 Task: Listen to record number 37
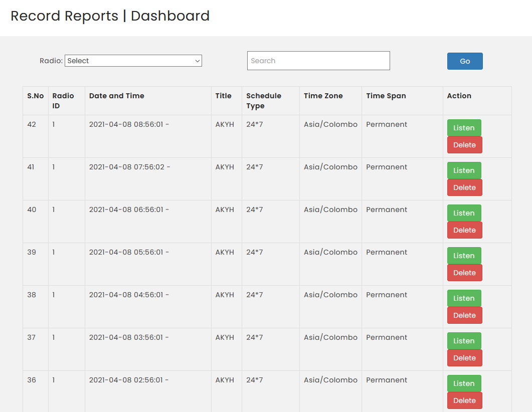coord(464,341)
